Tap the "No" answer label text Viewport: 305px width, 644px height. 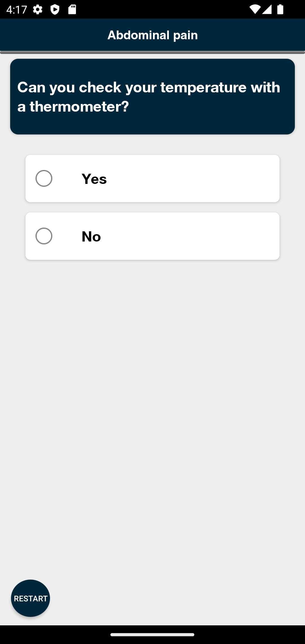pyautogui.click(x=91, y=236)
